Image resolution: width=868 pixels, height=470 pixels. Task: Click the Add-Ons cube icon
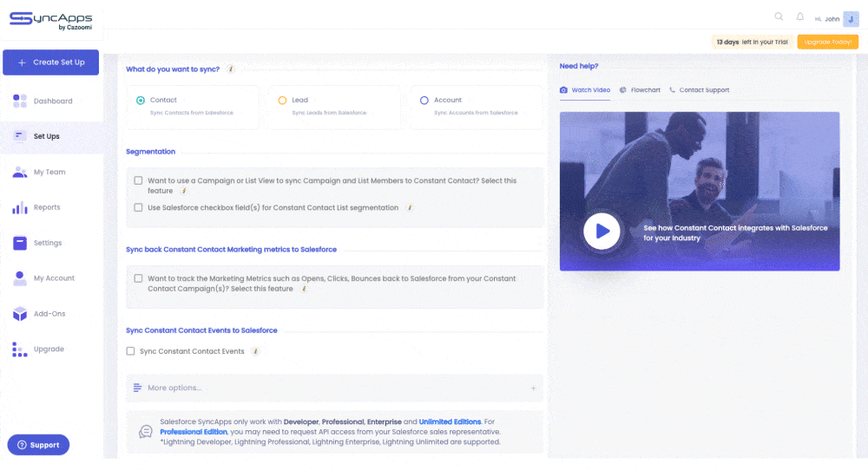click(x=20, y=314)
